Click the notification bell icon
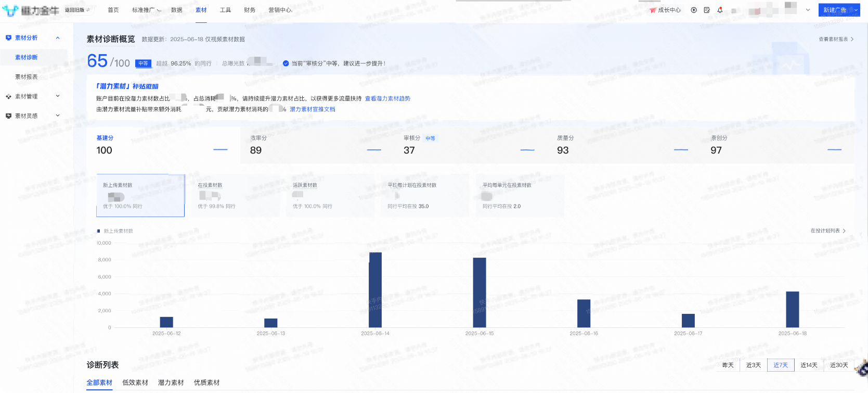This screenshot has width=868, height=393. [x=720, y=10]
